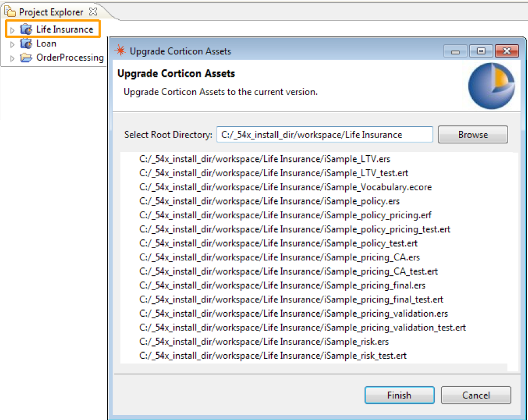The image size is (528, 420).
Task: Select the iSample_policy_pricing_test.ert file entry
Action: coord(294,229)
